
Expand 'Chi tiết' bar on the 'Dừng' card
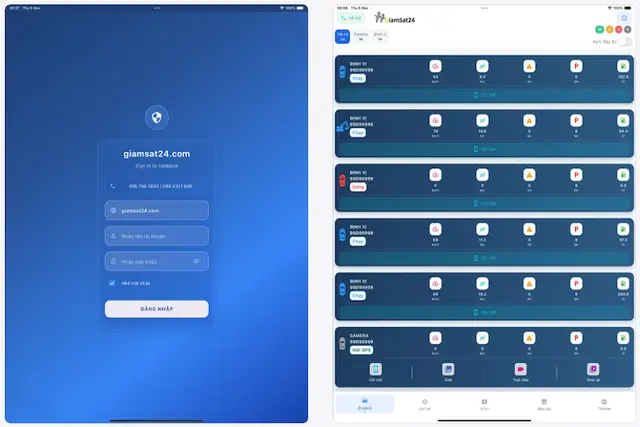coord(484,203)
